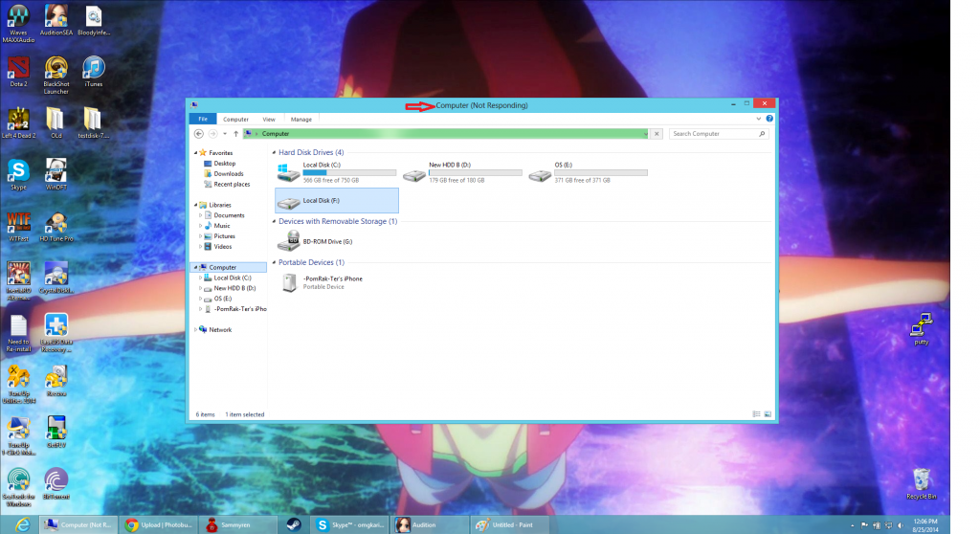Expand the Documents library node
Image resolution: width=980 pixels, height=534 pixels.
[201, 215]
